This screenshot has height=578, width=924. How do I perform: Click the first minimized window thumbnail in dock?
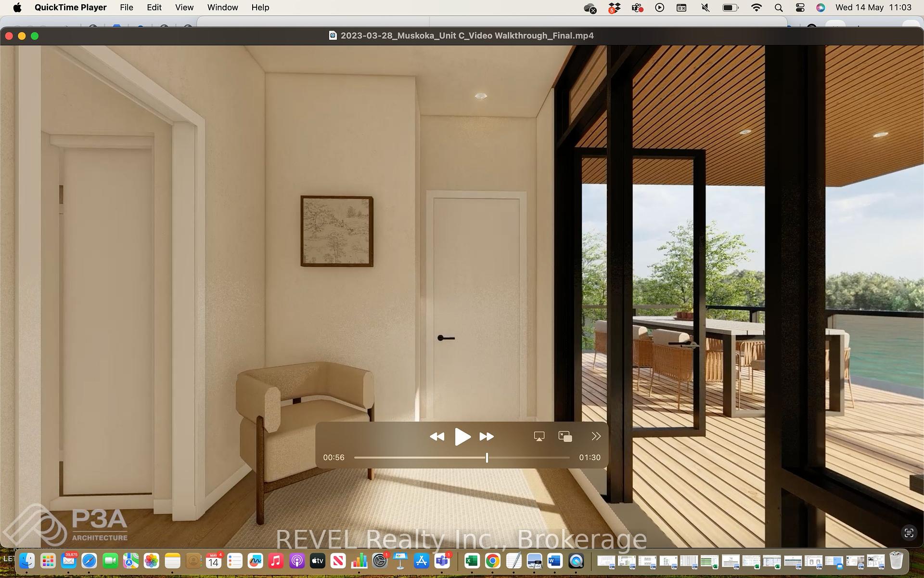[x=606, y=561]
